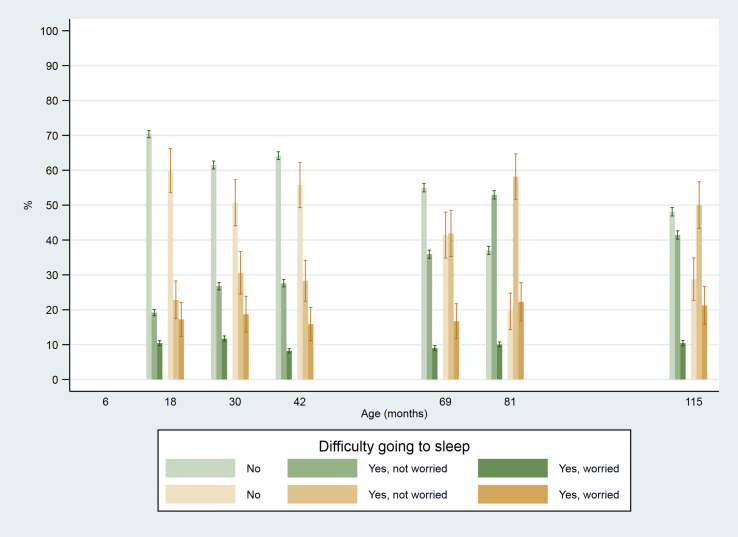Image resolution: width=738 pixels, height=537 pixels.
Task: Select the x-axis title 'Age (months)'
Action: [x=394, y=414]
